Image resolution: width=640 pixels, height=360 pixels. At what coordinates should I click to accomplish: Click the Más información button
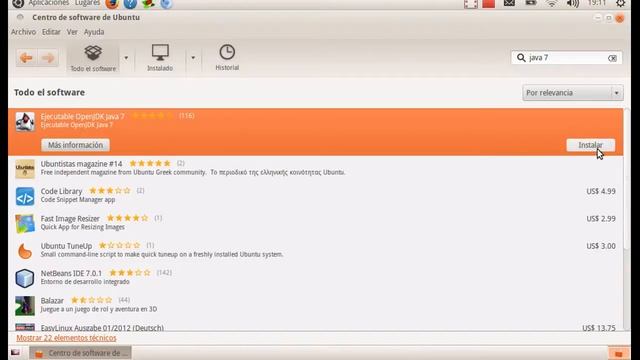[76, 145]
